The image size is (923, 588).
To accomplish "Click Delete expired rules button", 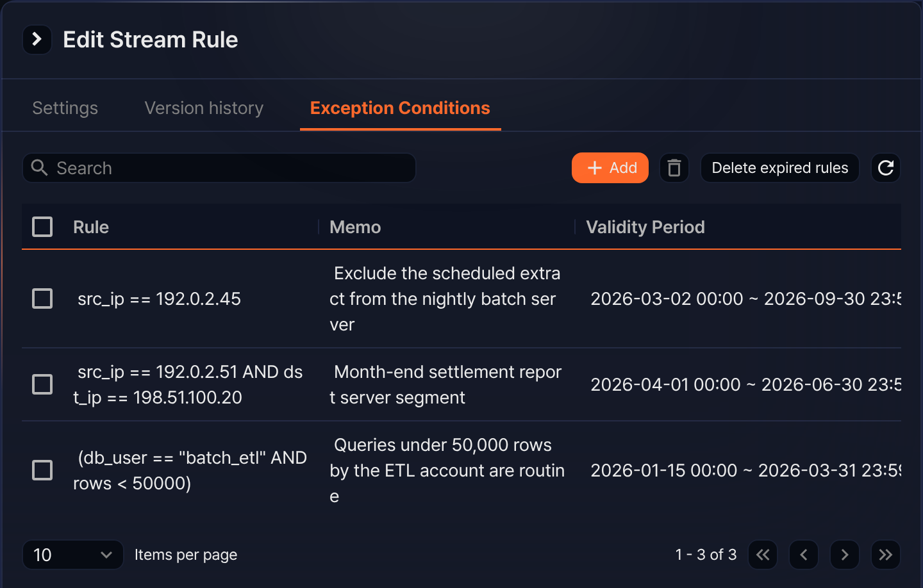I will pyautogui.click(x=780, y=168).
